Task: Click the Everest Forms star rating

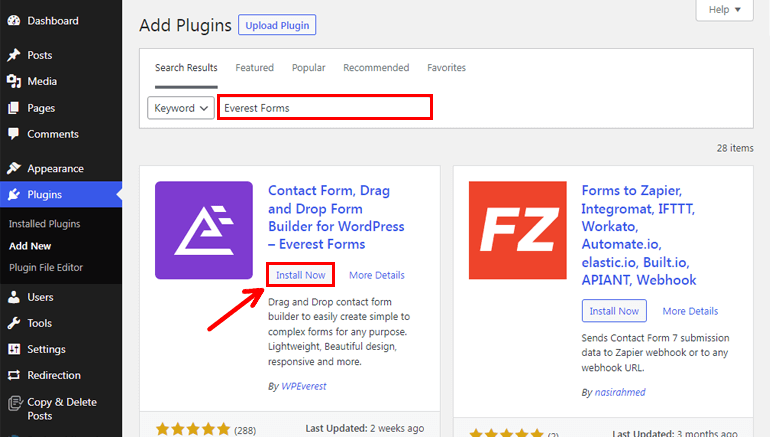Action: pos(192,429)
